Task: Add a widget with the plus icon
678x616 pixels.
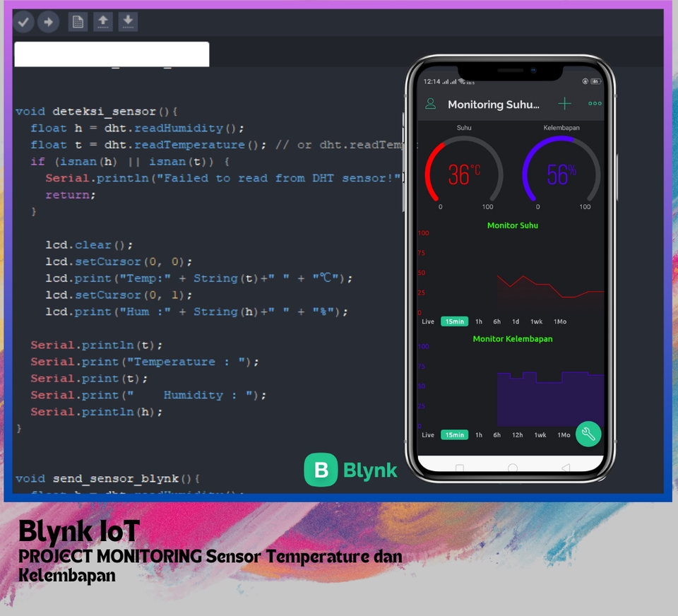Action: coord(564,104)
